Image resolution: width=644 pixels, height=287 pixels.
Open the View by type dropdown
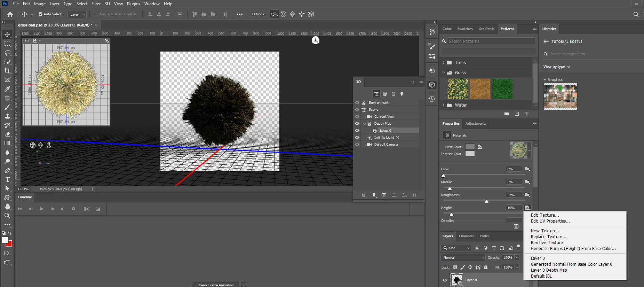pos(557,67)
